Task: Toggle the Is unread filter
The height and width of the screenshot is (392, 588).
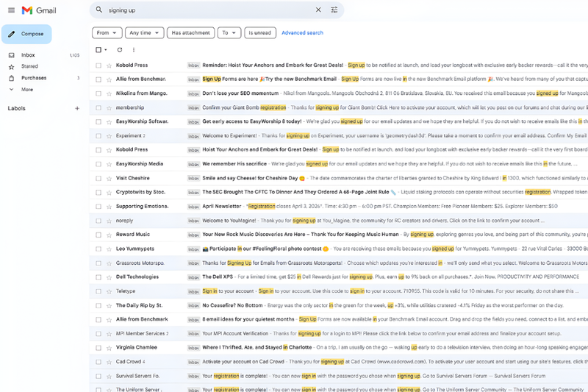Action: coord(260,32)
